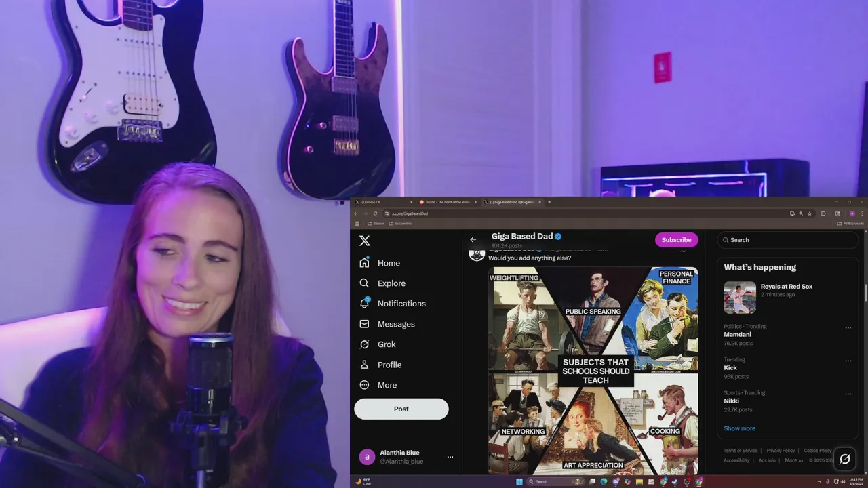Click the Notifications bell icon
The height and width of the screenshot is (488, 868).
pos(364,303)
